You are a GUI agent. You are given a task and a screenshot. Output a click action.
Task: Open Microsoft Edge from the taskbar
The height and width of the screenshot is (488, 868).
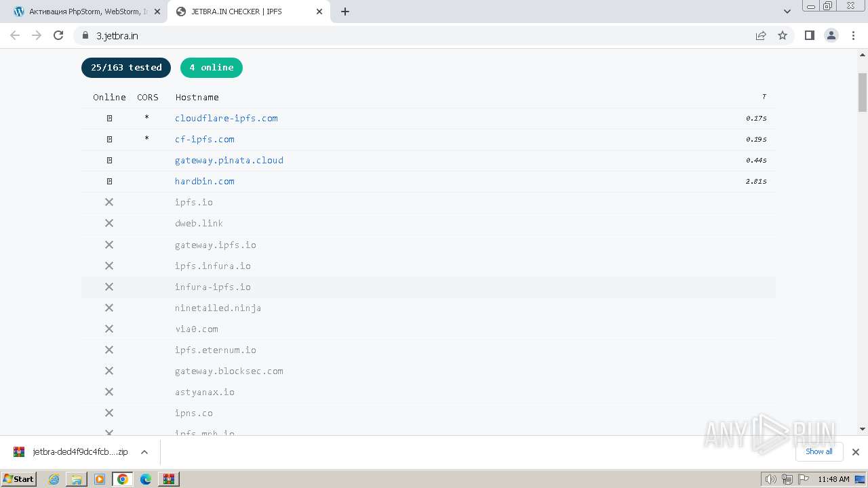pyautogui.click(x=145, y=479)
